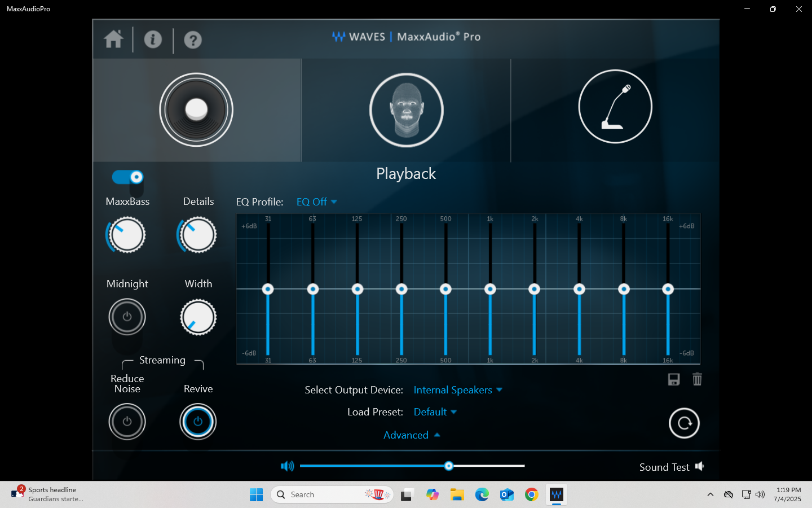Click the Details knob
Viewport: 812px width, 508px height.
[x=197, y=235]
